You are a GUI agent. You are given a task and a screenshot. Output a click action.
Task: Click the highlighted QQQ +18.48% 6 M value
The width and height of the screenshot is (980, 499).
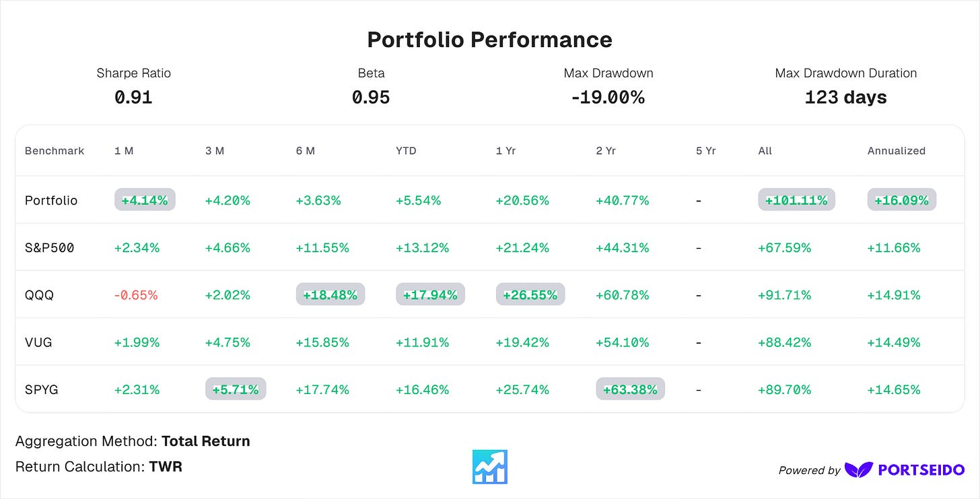tap(330, 295)
